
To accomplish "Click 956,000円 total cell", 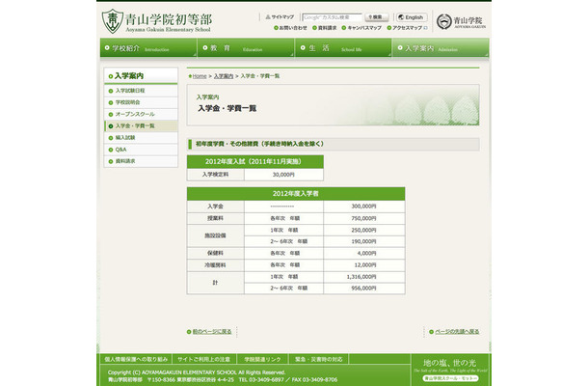I will point(363,288).
